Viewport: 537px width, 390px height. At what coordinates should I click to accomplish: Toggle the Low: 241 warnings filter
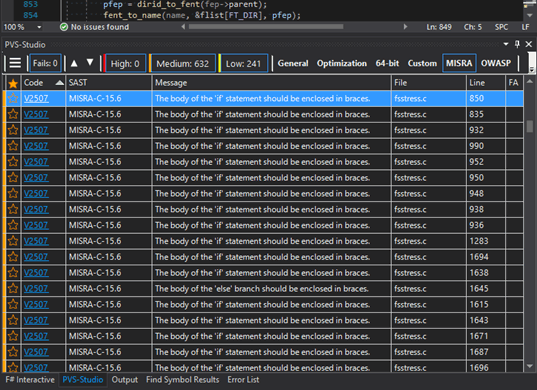243,63
